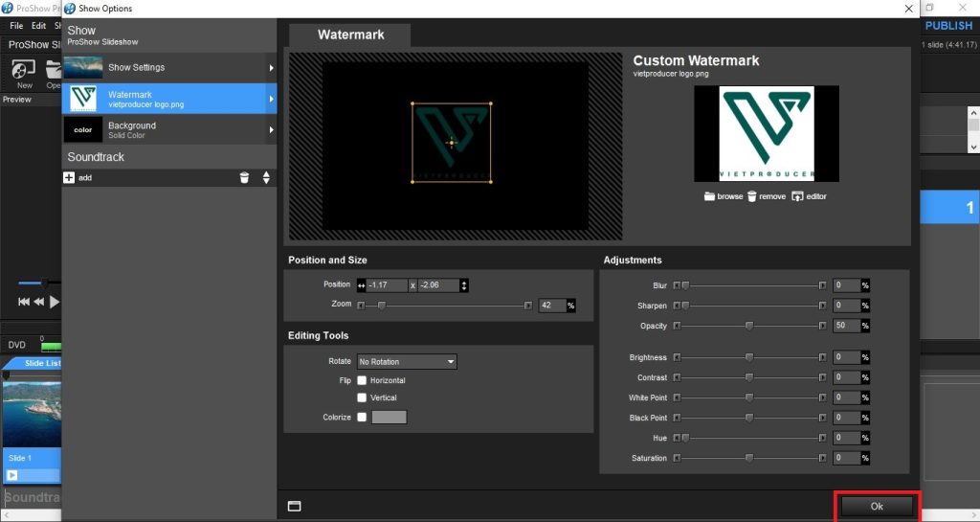The height and width of the screenshot is (522, 980).
Task: Play preview in ProShow main window
Action: (x=55, y=302)
